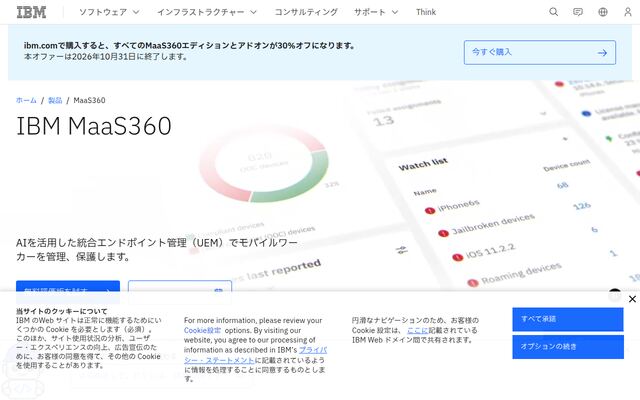Open the プライバシー・ステートメント link
Screen dimensions: 640x400
[x=256, y=355]
